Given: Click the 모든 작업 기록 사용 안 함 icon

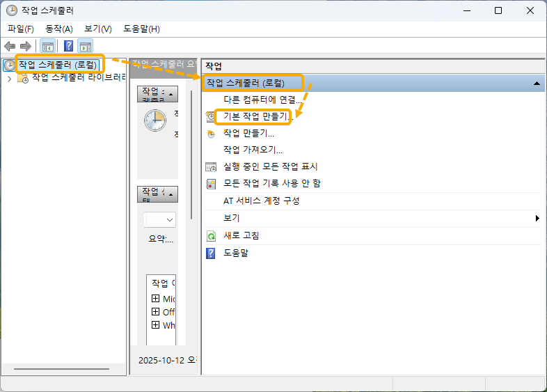Looking at the screenshot, I should 212,184.
